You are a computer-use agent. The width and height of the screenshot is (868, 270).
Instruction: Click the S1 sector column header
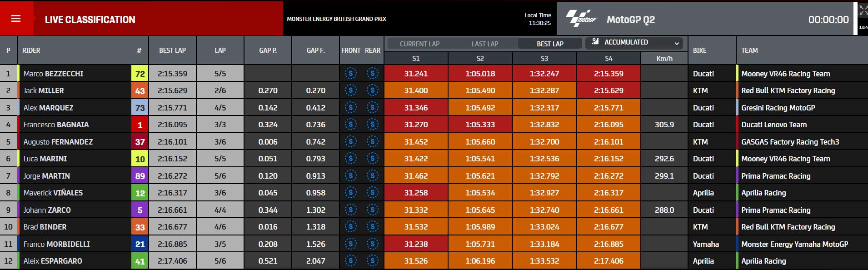(x=416, y=58)
